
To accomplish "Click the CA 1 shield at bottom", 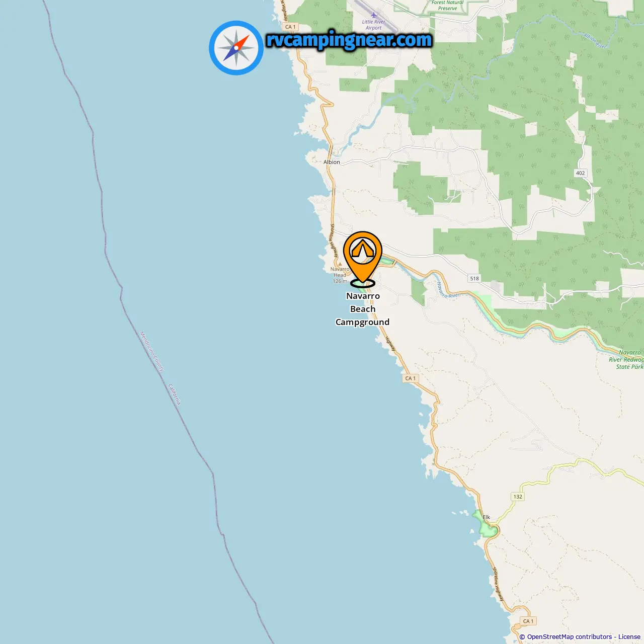I will coord(528,621).
